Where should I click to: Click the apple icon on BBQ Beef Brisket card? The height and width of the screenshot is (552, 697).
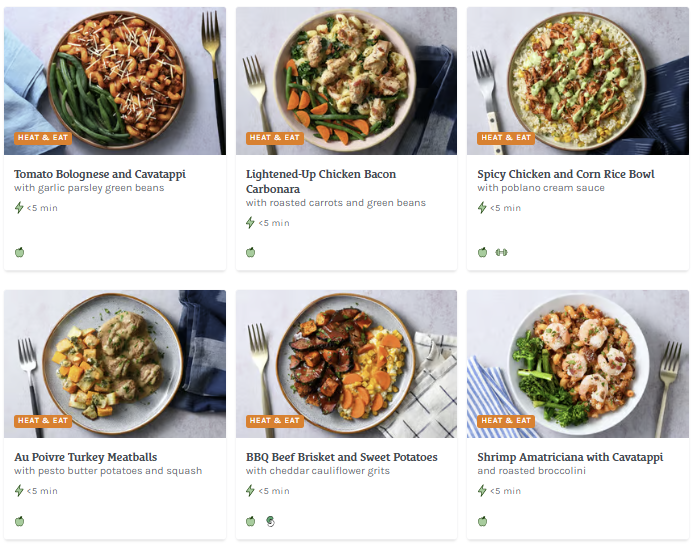coord(251,521)
